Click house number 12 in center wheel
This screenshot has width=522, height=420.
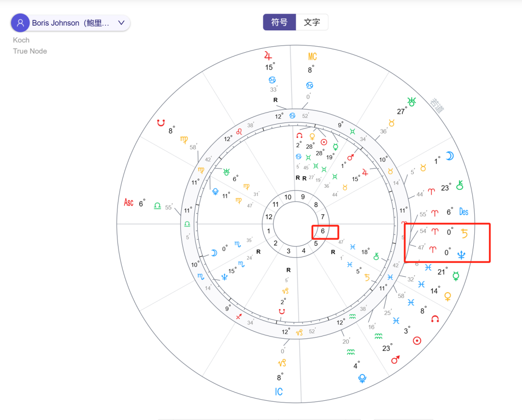(269, 217)
